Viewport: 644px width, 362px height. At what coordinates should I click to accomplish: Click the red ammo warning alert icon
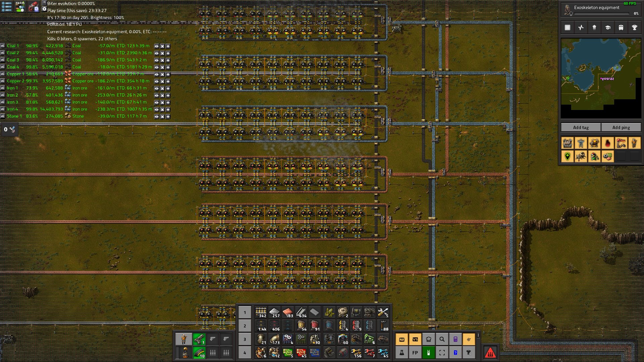[x=490, y=353]
